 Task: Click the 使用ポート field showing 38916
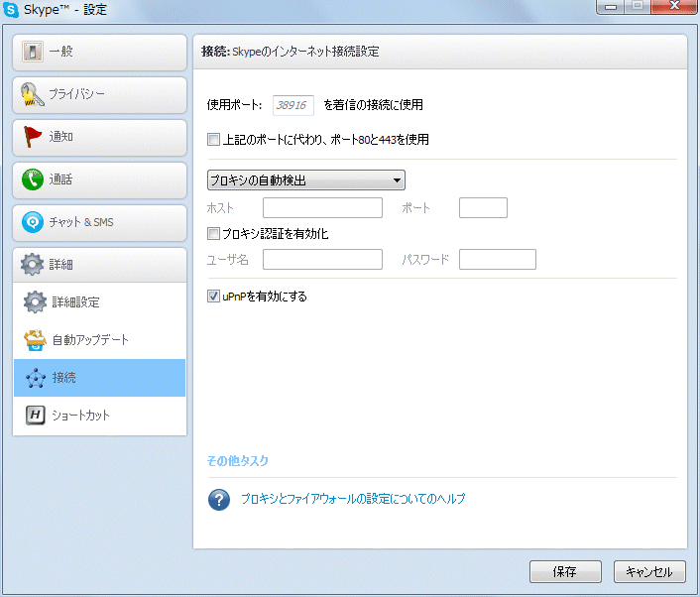tap(293, 105)
